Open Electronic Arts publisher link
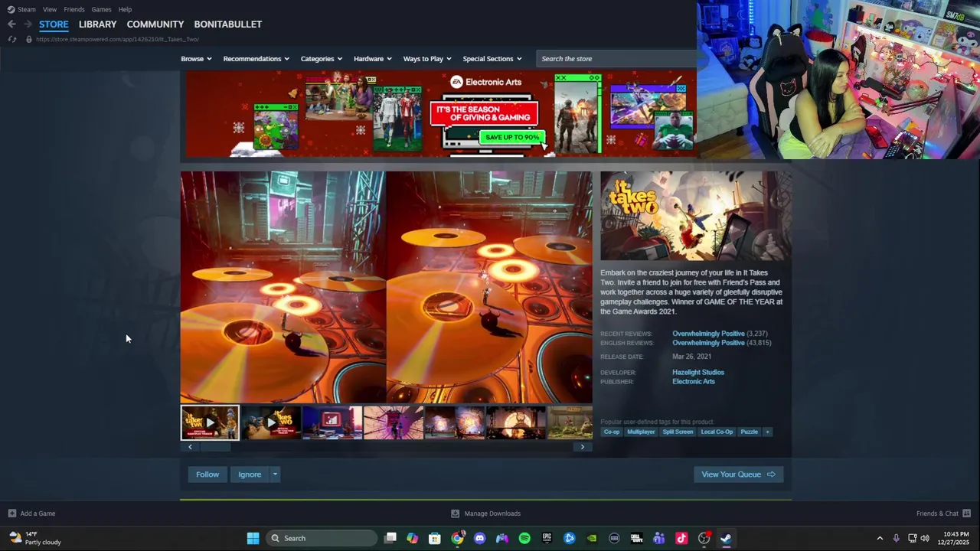The image size is (980, 551). [694, 382]
